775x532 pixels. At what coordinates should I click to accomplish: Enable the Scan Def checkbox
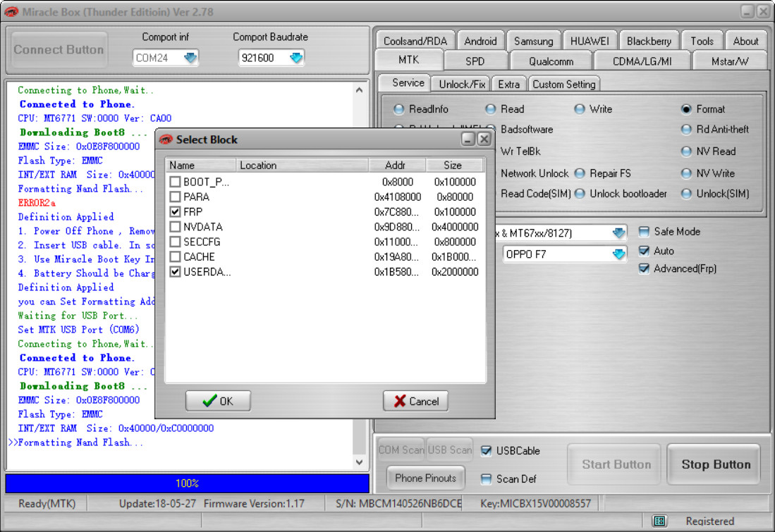(487, 478)
